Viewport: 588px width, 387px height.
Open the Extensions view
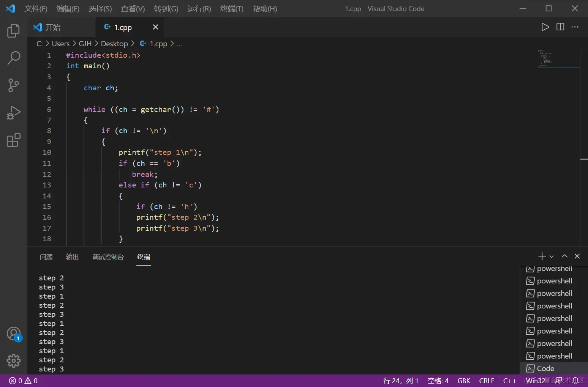click(x=14, y=140)
